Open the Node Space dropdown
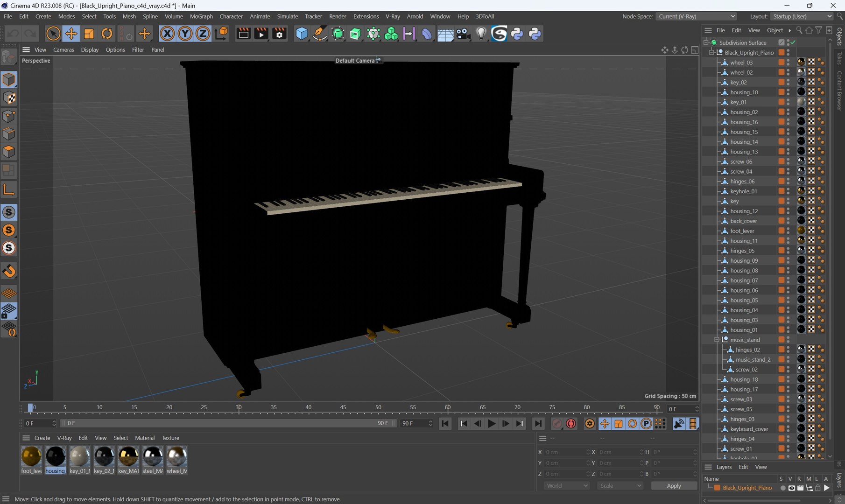This screenshot has height=504, width=845. pos(697,16)
